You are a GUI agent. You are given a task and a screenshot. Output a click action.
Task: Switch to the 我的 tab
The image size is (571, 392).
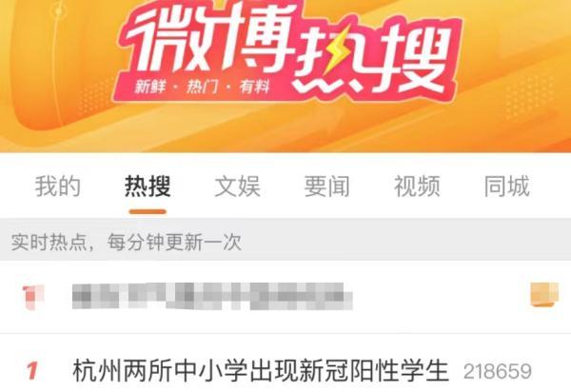57,186
